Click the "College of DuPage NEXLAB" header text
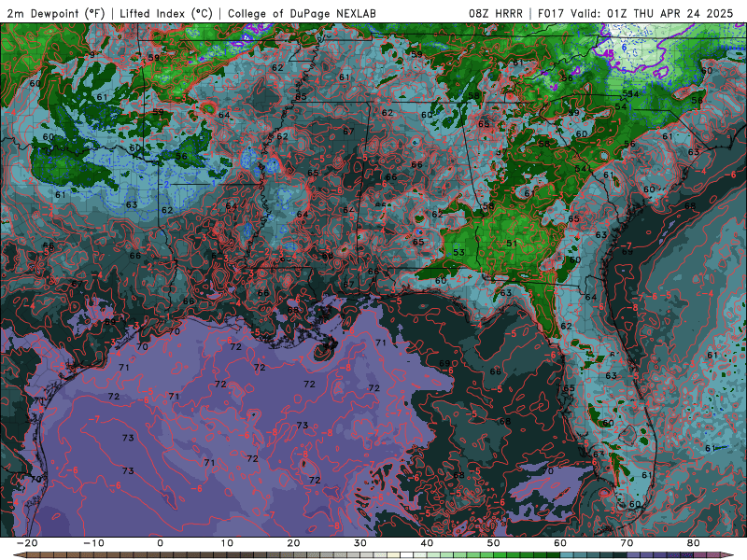The height and width of the screenshot is (560, 747). 302,13
